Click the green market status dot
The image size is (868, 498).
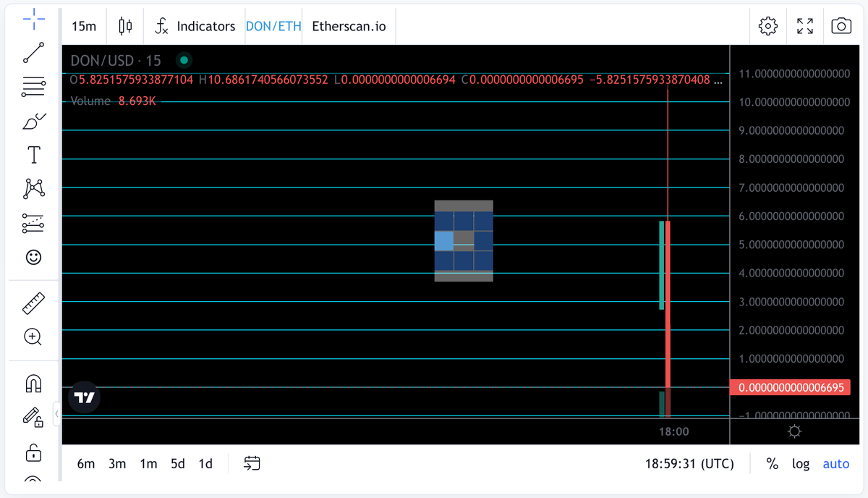click(x=184, y=60)
